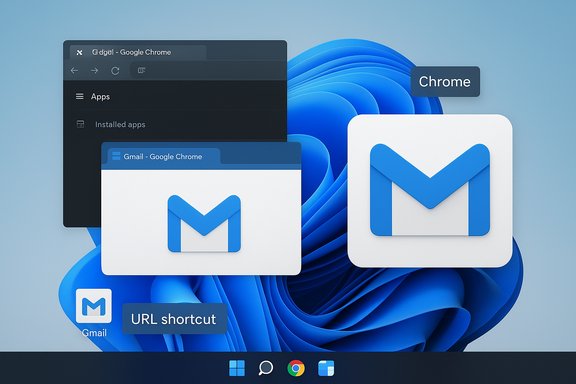Click the X icon on dark Chrome tab

(79, 53)
